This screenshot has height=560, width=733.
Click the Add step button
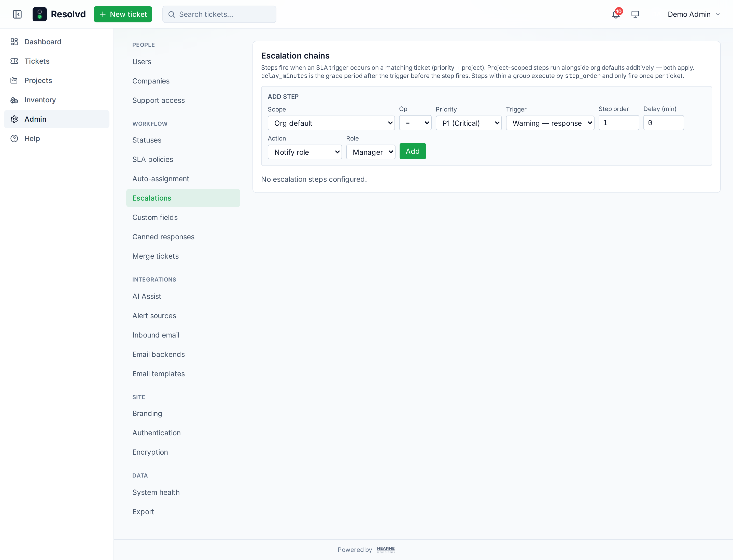(412, 151)
